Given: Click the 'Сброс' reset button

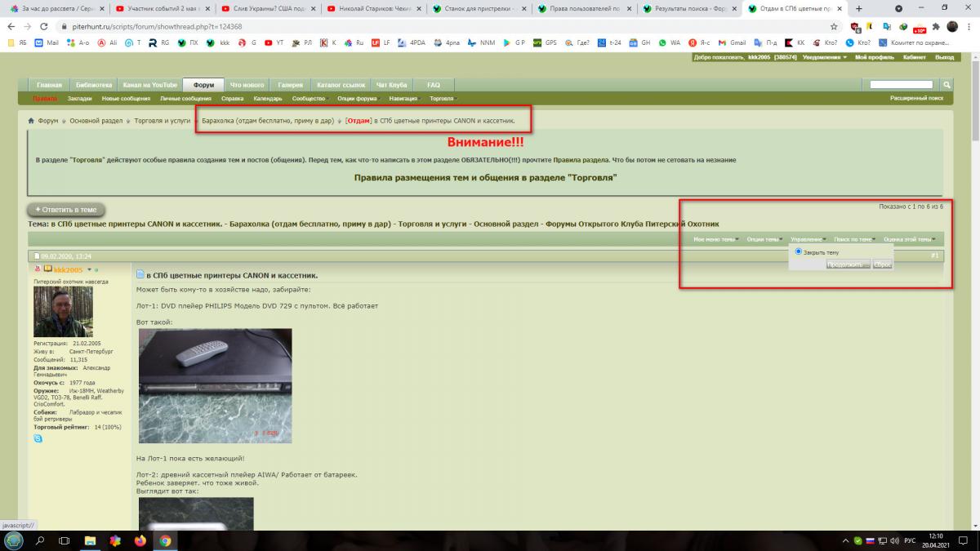Looking at the screenshot, I should 882,264.
